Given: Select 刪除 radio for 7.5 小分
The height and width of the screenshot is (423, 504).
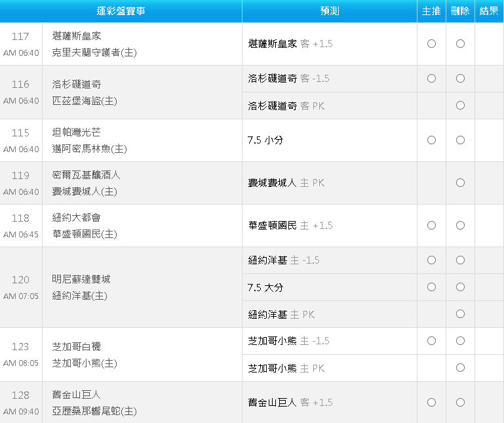Looking at the screenshot, I should pyautogui.click(x=460, y=140).
